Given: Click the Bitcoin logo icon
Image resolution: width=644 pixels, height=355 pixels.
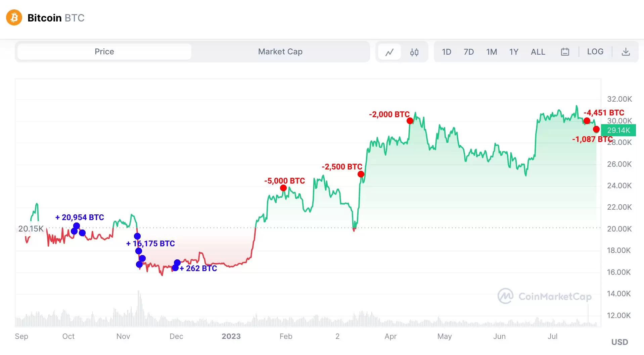Looking at the screenshot, I should pyautogui.click(x=14, y=18).
